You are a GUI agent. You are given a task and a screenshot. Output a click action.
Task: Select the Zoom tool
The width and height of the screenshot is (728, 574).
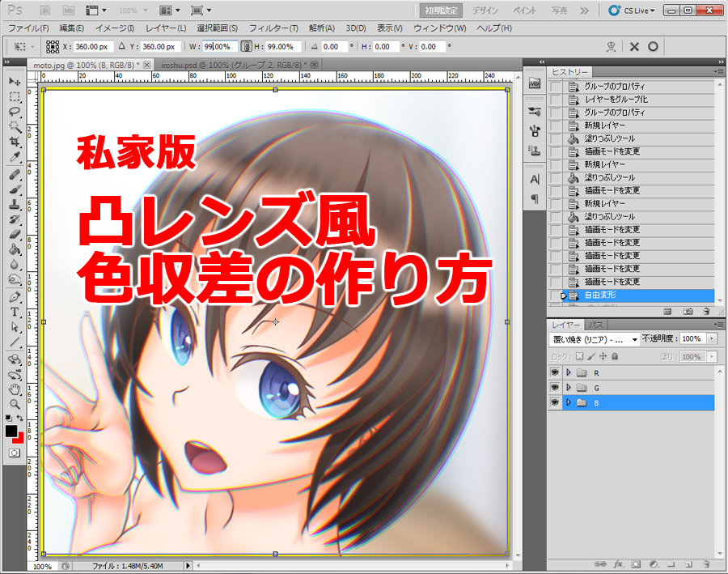(15, 404)
